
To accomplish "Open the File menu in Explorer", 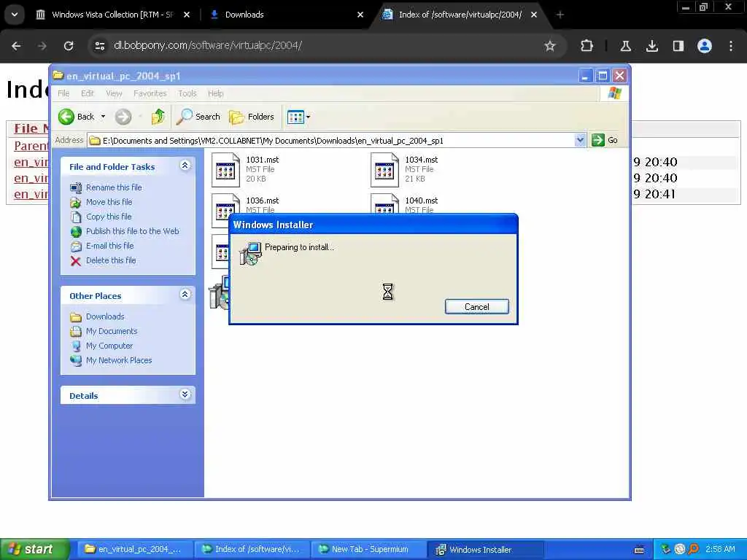I will (x=63, y=93).
